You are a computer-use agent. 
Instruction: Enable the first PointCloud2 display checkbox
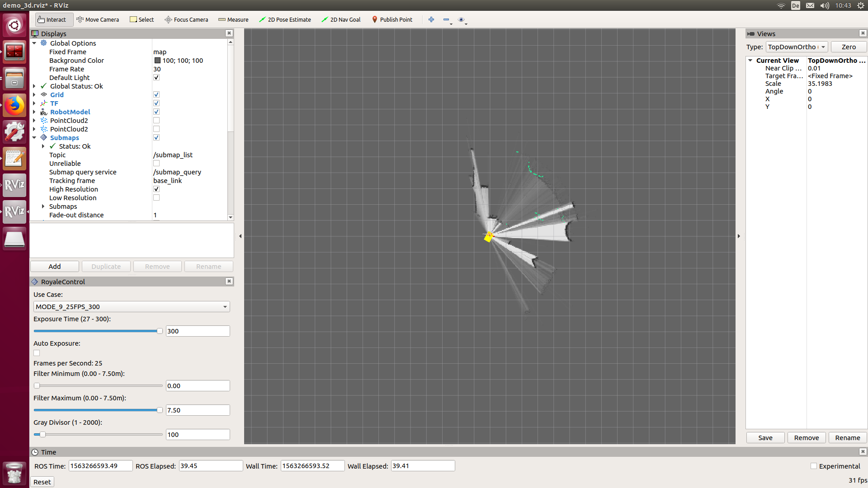(x=156, y=121)
